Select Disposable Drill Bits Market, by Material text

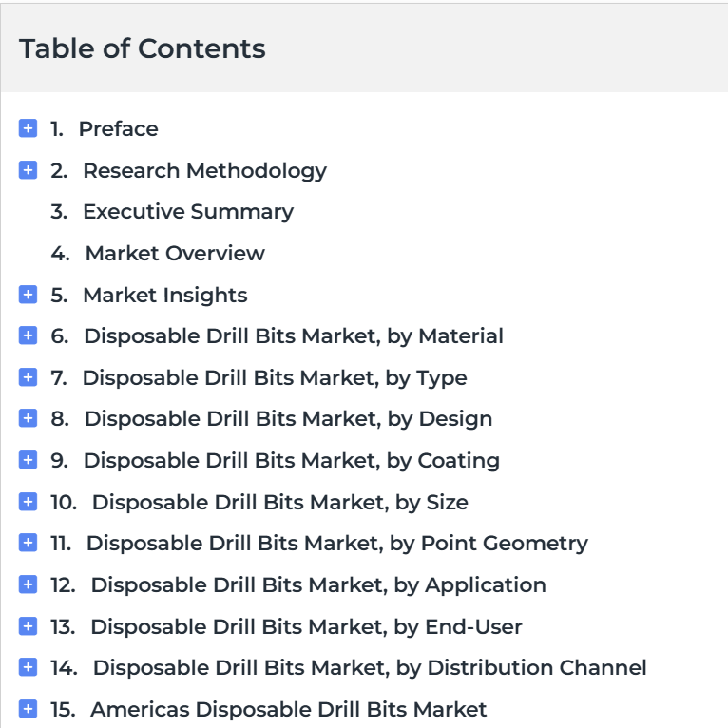pyautogui.click(x=294, y=336)
